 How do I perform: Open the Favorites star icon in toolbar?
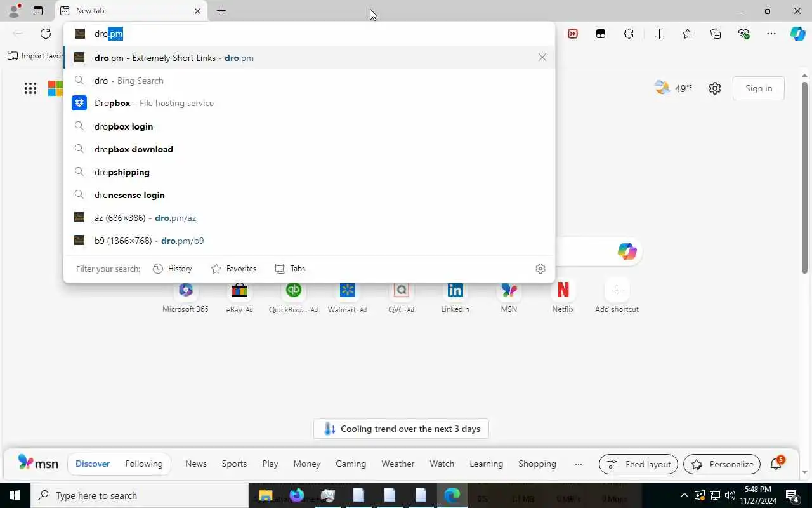(688, 34)
